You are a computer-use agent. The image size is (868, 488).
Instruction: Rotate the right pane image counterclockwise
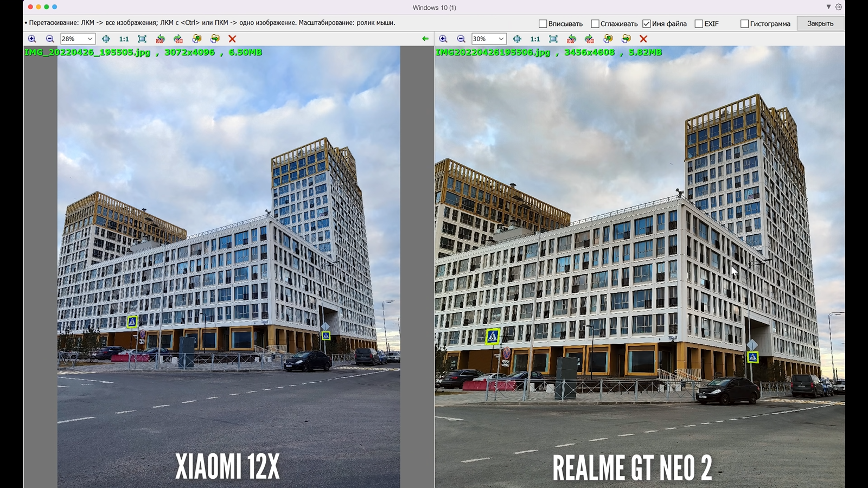[571, 39]
